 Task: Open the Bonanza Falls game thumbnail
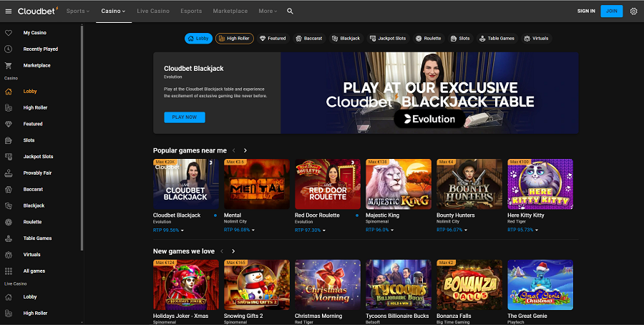pyautogui.click(x=469, y=285)
